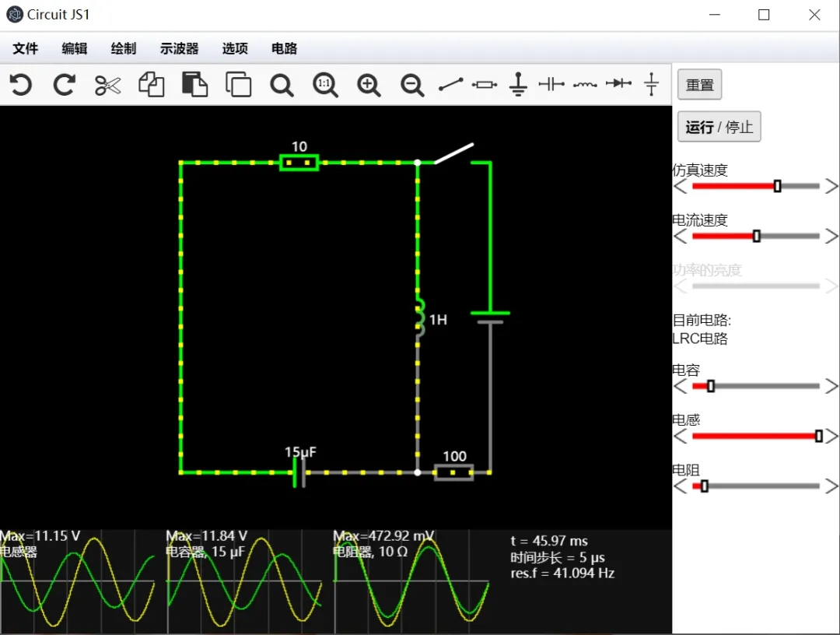The height and width of the screenshot is (635, 840).
Task: Click the 电容 slider thumb
Action: pyautogui.click(x=711, y=386)
